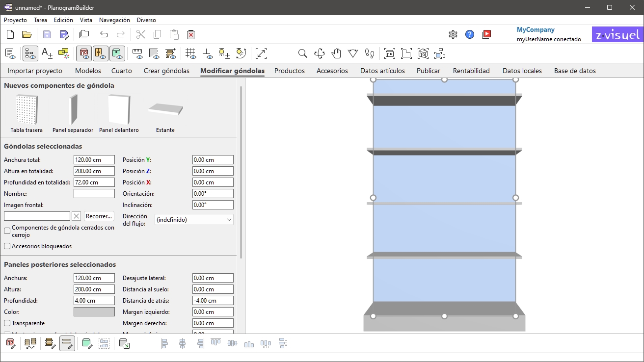The image size is (644, 362).
Task: Select the field of view angle tool
Action: [353, 53]
